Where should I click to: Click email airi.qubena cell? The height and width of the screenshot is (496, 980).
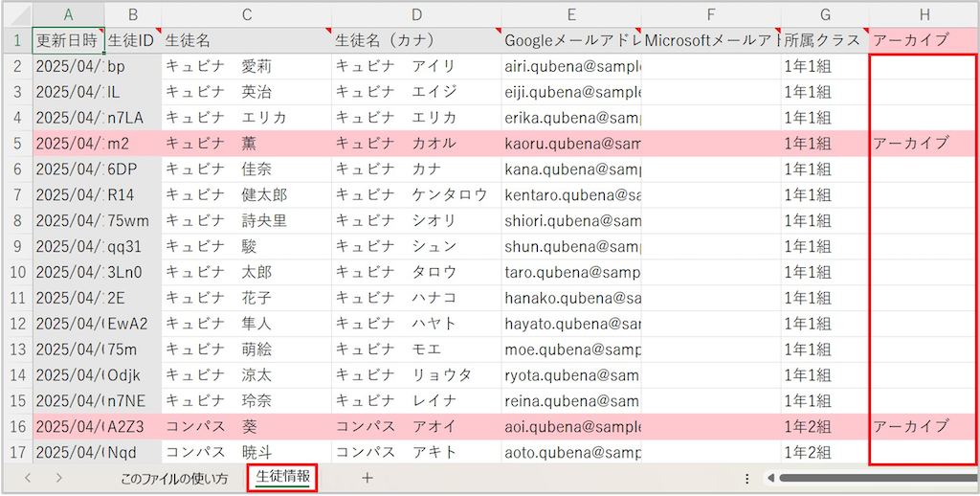pyautogui.click(x=571, y=66)
